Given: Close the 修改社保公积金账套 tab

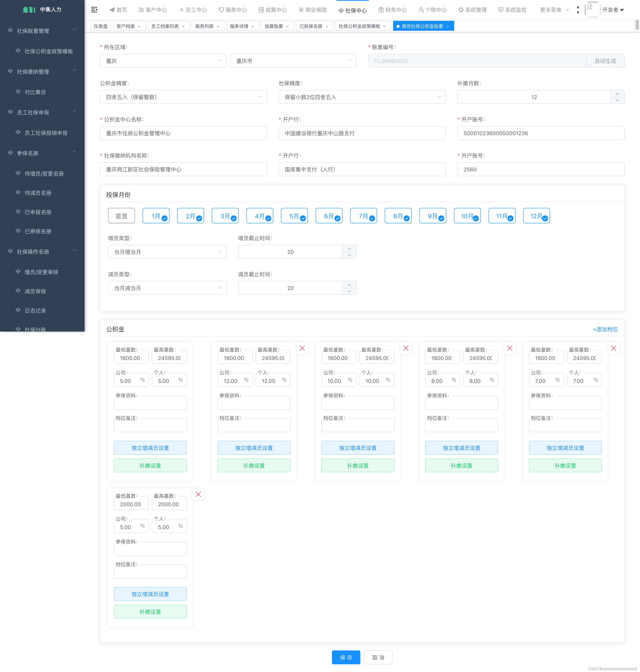Looking at the screenshot, I should pyautogui.click(x=448, y=26).
